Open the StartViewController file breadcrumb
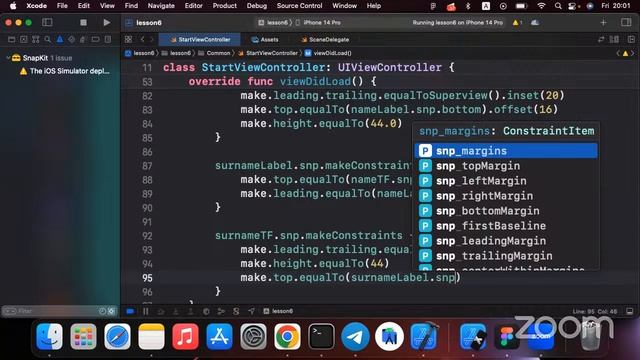640x360 pixels. pyautogui.click(x=268, y=53)
